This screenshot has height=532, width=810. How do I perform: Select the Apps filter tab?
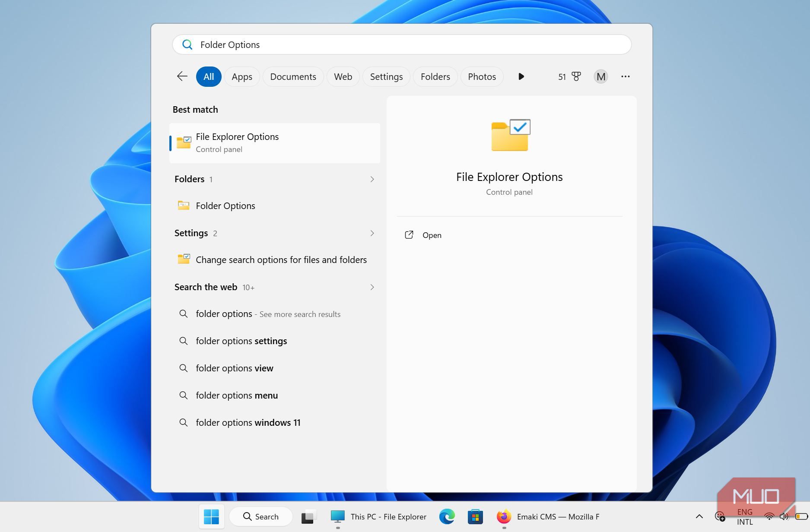(x=242, y=76)
